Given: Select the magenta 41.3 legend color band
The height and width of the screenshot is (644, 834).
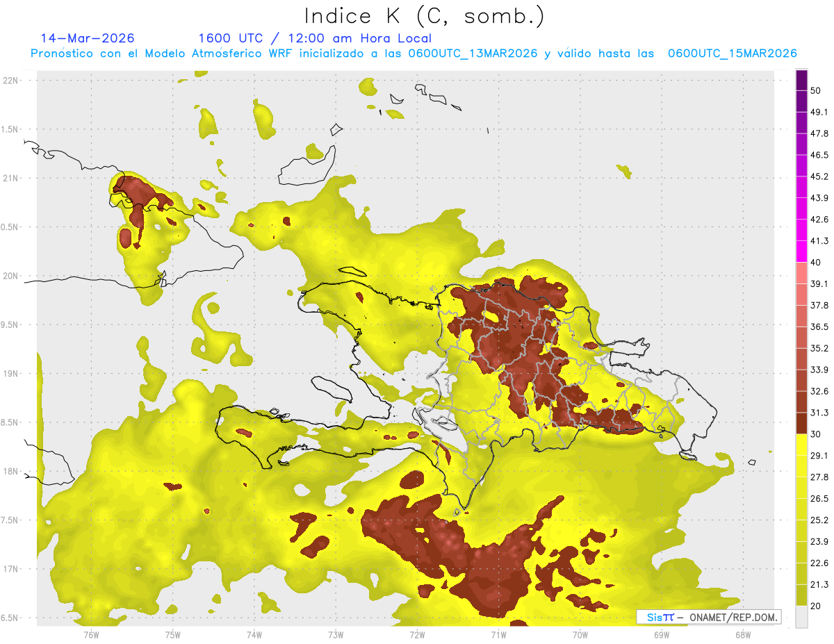Looking at the screenshot, I should click(801, 251).
